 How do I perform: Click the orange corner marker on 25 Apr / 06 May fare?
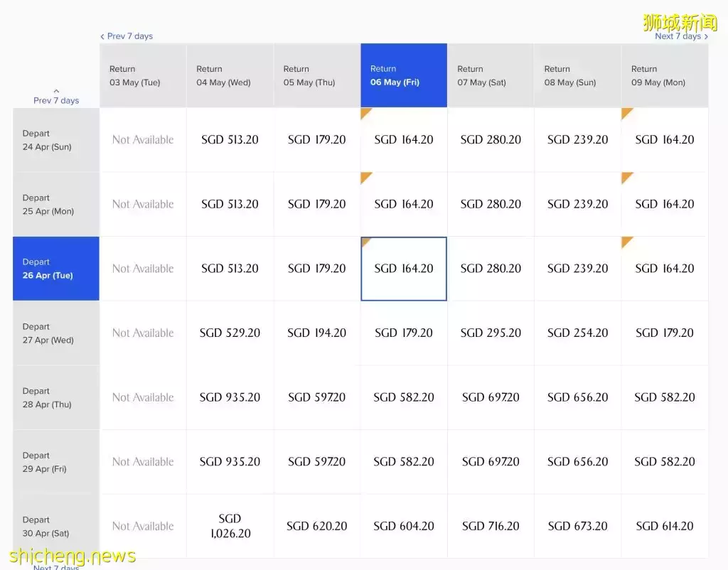(365, 177)
